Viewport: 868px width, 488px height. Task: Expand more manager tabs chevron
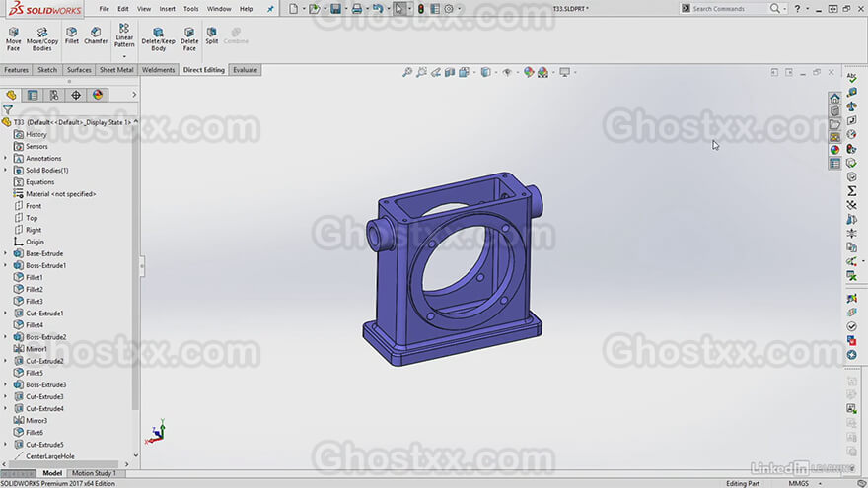point(134,95)
